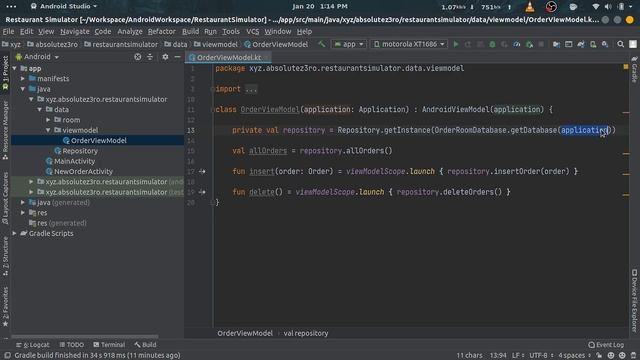Collapse the java folder node
The height and width of the screenshot is (360, 640).
point(23,89)
